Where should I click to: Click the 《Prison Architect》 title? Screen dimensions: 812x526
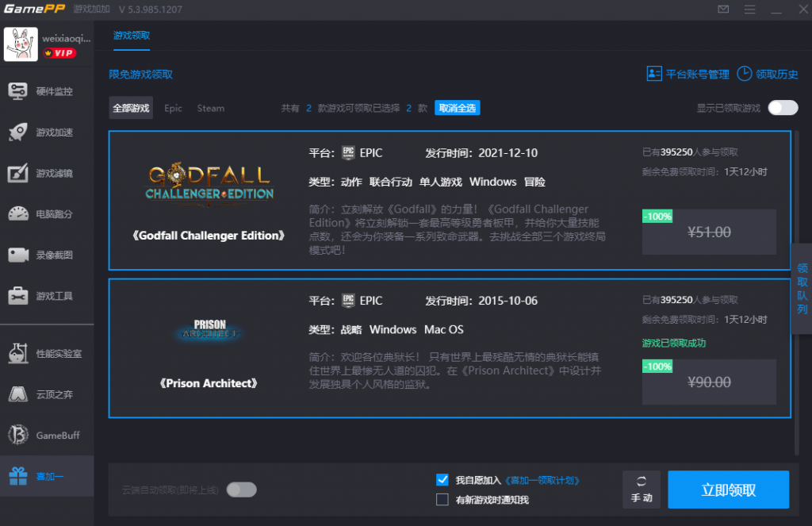pyautogui.click(x=209, y=383)
